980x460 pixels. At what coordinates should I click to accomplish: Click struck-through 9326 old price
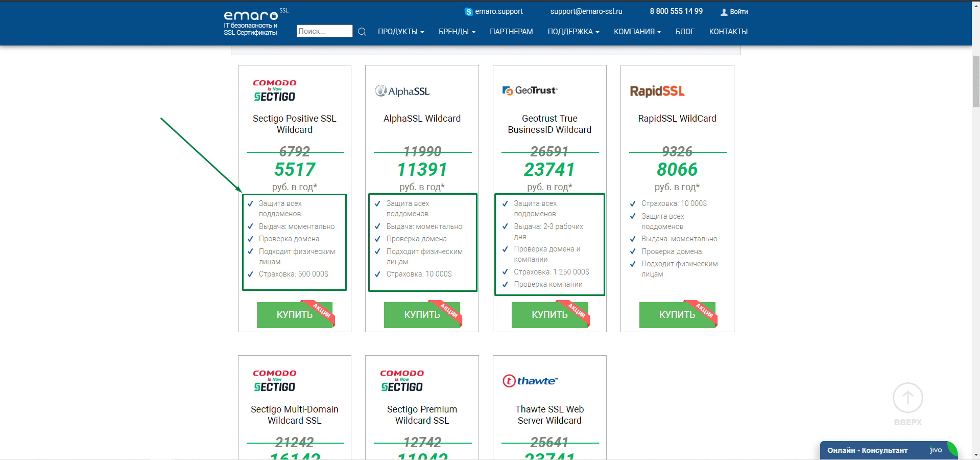677,151
